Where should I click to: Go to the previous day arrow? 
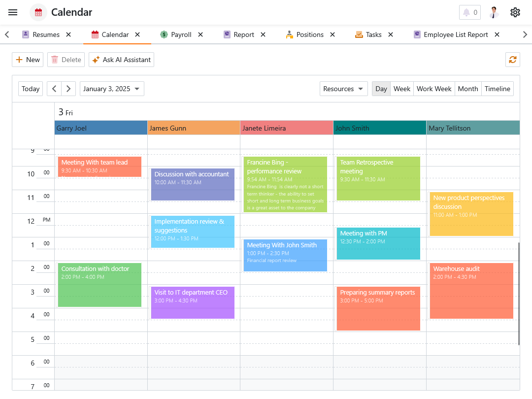pyautogui.click(x=54, y=89)
